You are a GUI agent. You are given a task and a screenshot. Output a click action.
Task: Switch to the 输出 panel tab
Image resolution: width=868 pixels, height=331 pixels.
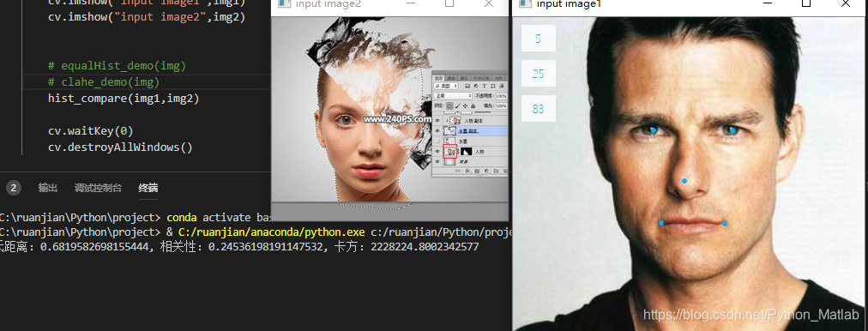point(48,188)
